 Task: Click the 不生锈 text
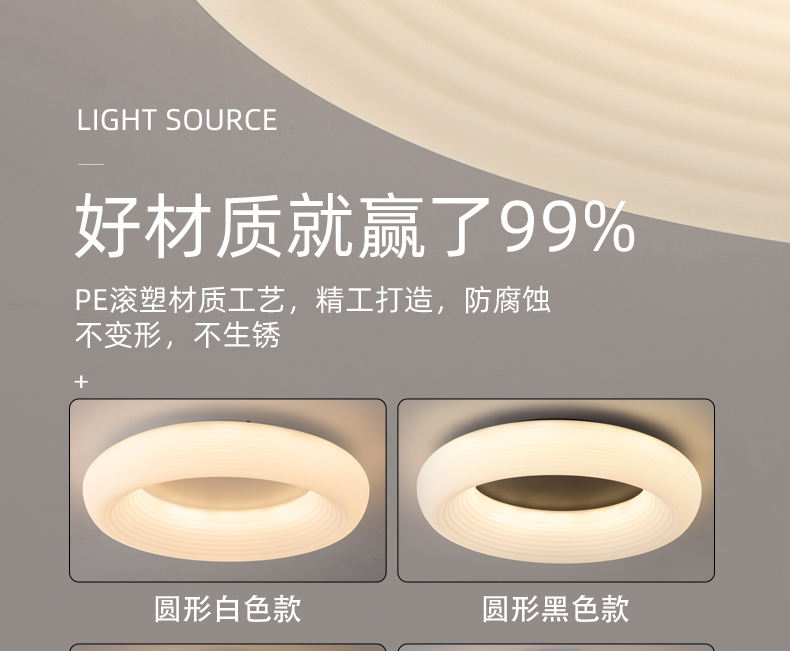pyautogui.click(x=237, y=335)
